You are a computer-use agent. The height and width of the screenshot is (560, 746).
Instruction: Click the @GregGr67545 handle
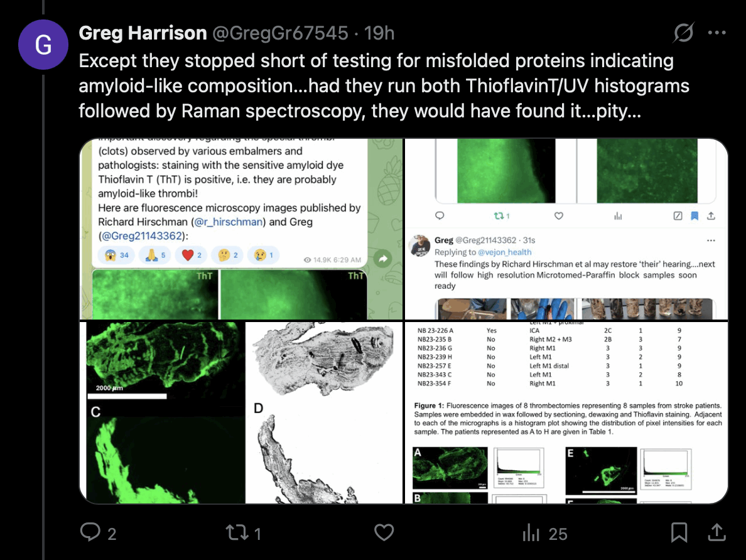[x=280, y=33]
